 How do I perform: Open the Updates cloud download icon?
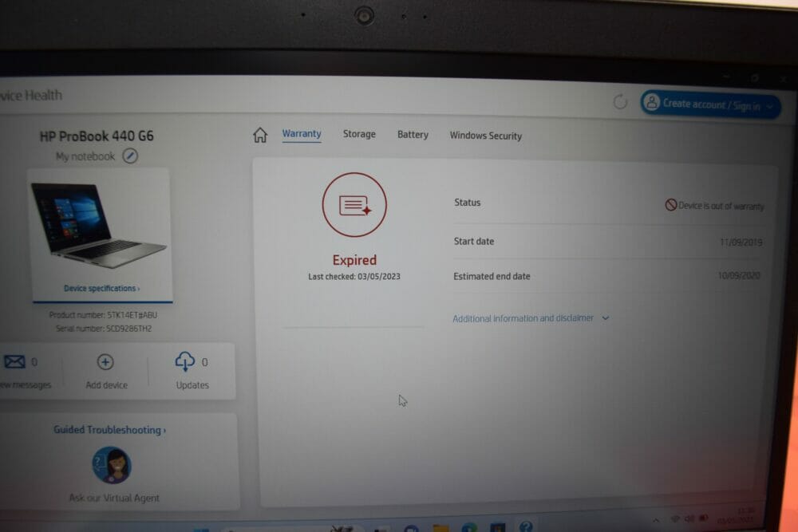pyautogui.click(x=185, y=361)
